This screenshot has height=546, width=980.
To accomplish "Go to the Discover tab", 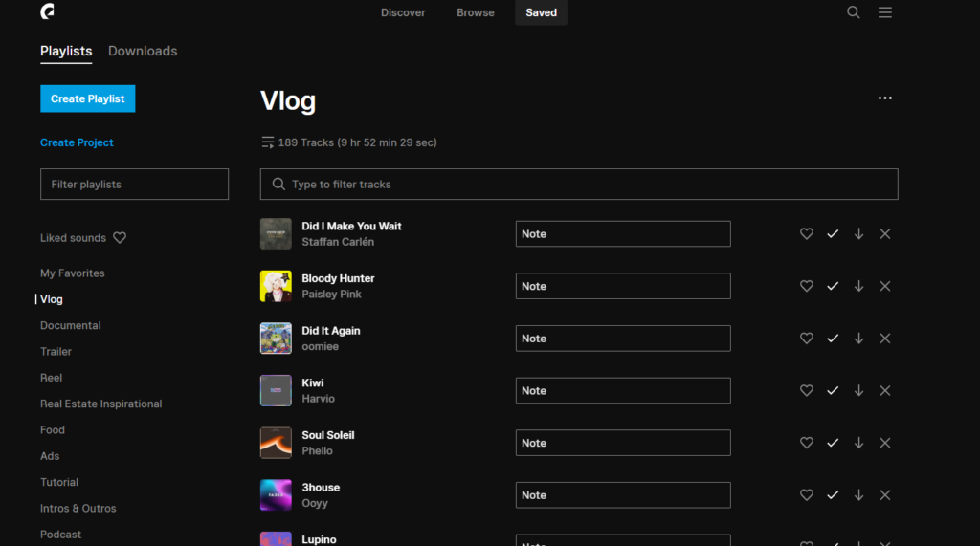I will (x=403, y=12).
